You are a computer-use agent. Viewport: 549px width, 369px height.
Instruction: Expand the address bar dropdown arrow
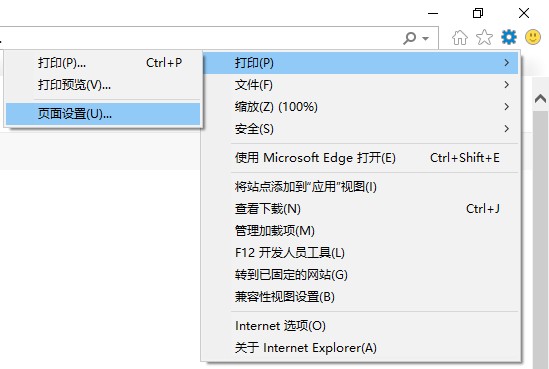pos(425,38)
